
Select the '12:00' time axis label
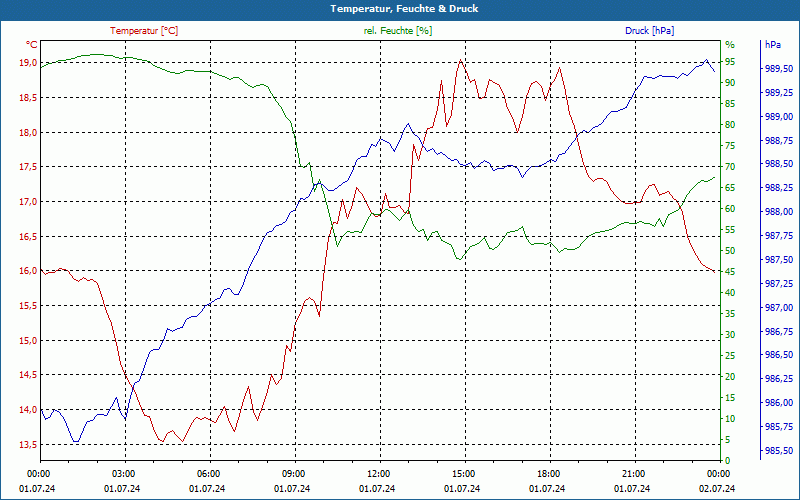[x=378, y=473]
